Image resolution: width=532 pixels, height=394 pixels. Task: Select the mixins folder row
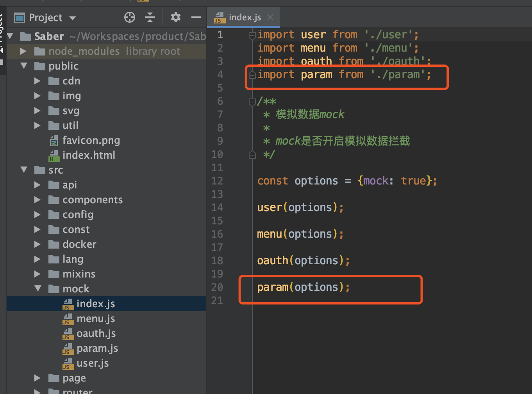[x=106, y=274]
